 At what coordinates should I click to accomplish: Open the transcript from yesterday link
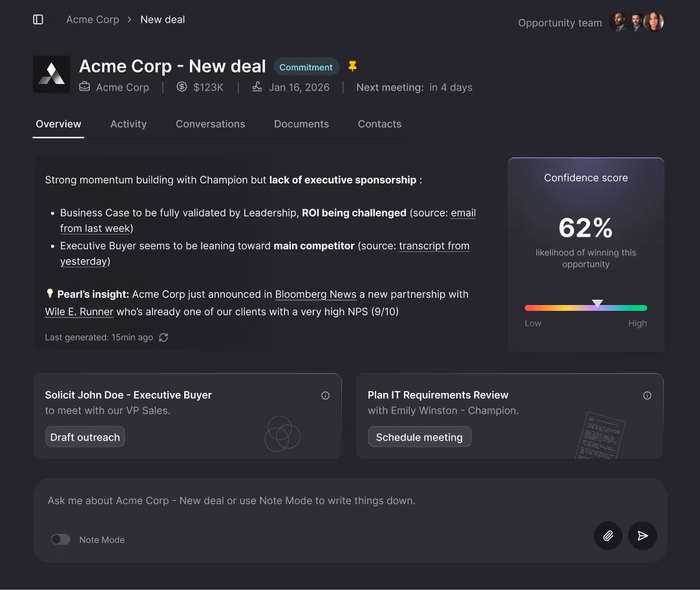pyautogui.click(x=434, y=246)
